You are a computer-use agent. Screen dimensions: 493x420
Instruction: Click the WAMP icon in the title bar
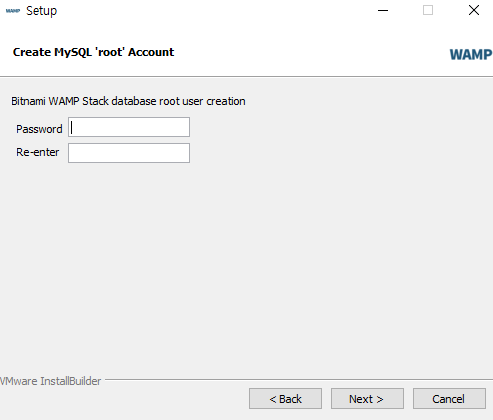coord(13,11)
